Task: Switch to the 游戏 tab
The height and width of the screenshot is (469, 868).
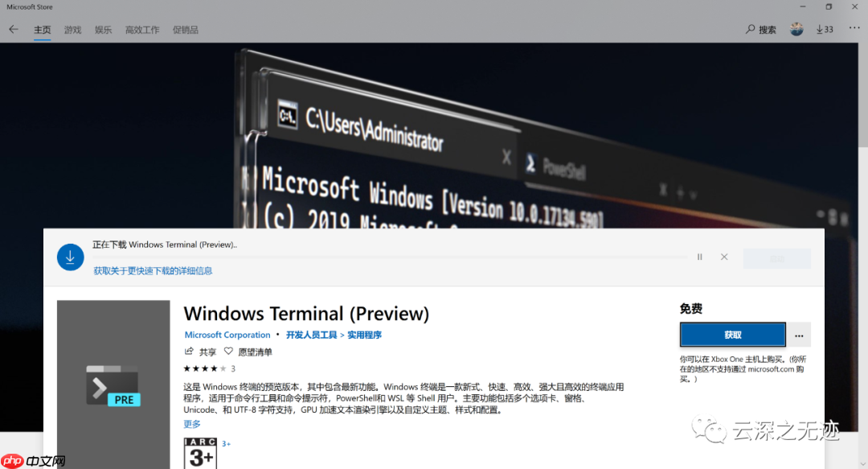Action: (x=72, y=30)
